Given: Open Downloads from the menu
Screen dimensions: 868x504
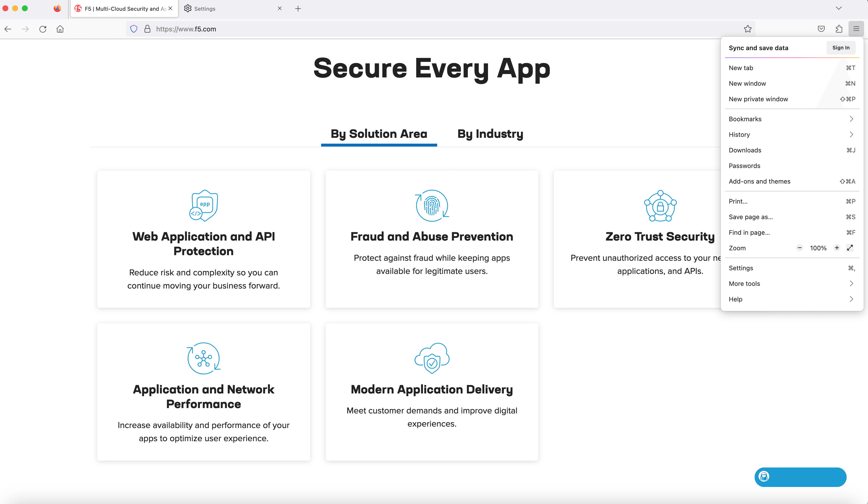Looking at the screenshot, I should coord(792,150).
